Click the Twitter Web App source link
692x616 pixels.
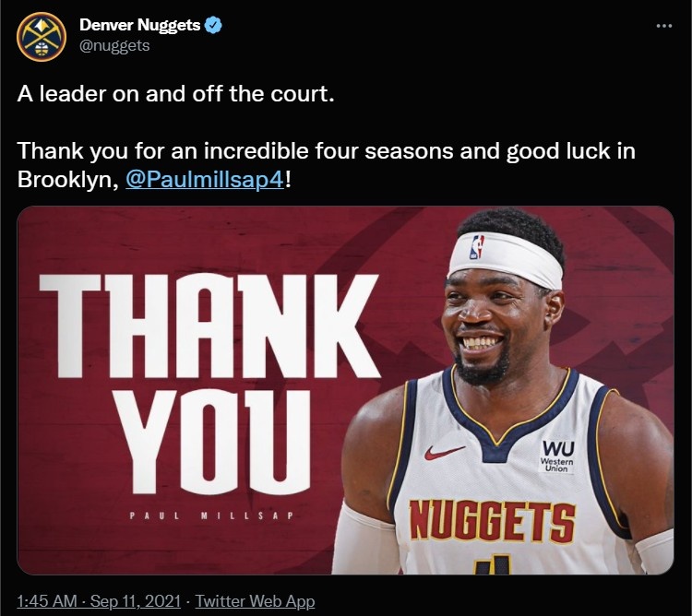(x=255, y=601)
